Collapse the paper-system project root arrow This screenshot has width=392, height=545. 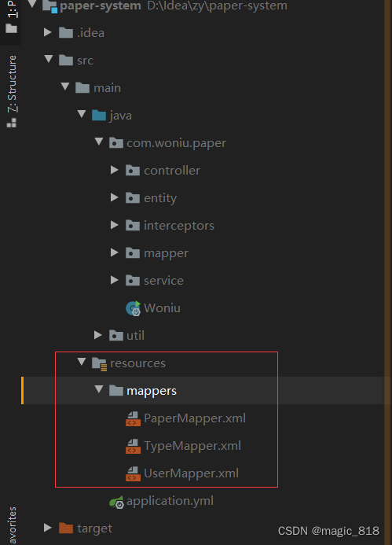(32, 4)
